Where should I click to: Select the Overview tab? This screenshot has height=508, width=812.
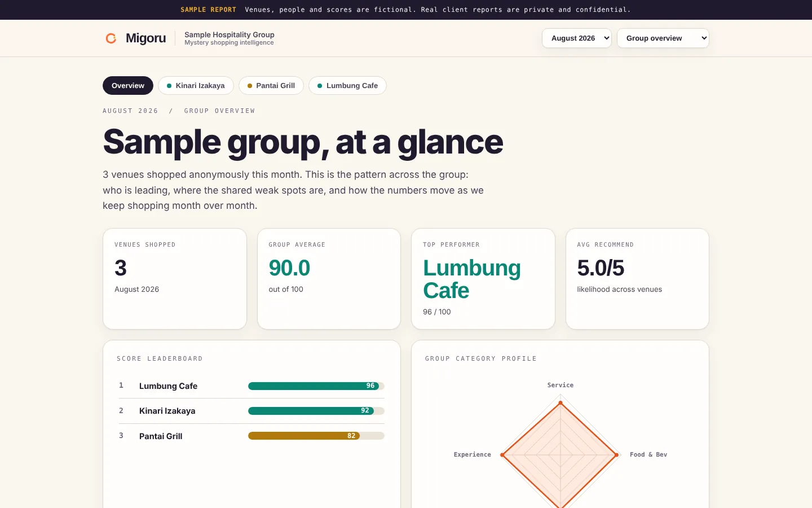(x=128, y=86)
